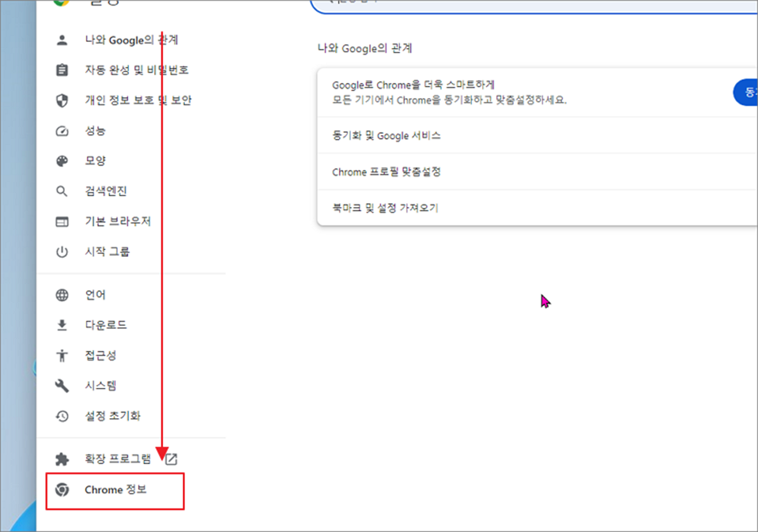Open 북마크 및 설정 가져오기 row
Viewport: 758px width, 532px height.
coord(537,208)
